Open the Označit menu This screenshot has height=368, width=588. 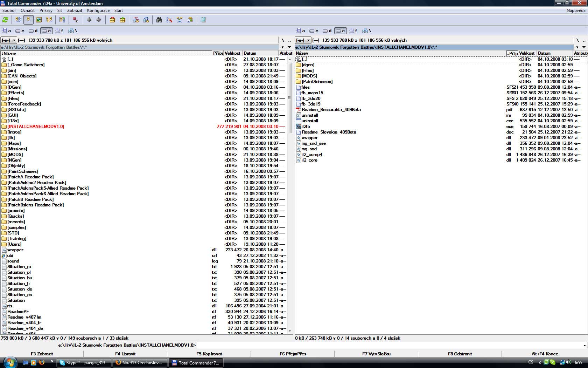(28, 11)
